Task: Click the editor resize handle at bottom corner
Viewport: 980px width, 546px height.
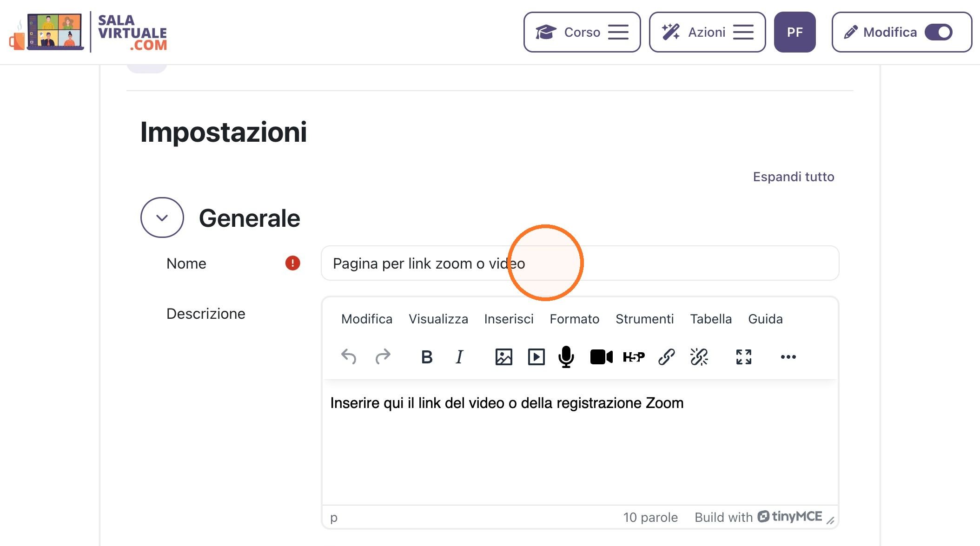Action: (x=830, y=520)
